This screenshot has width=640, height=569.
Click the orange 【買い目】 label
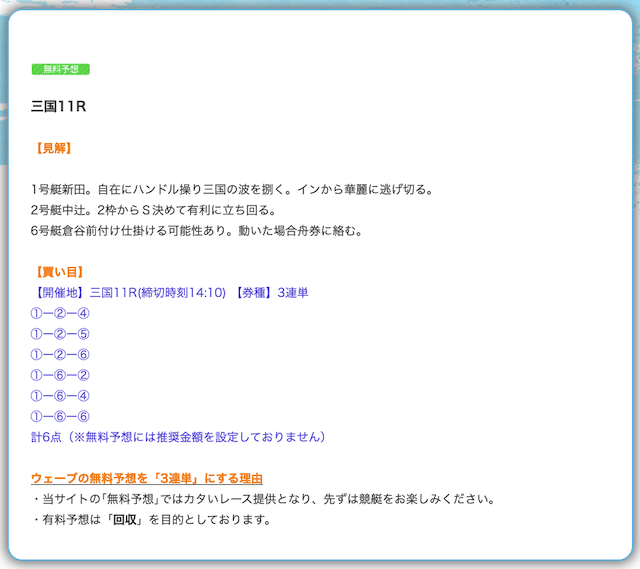pos(60,272)
